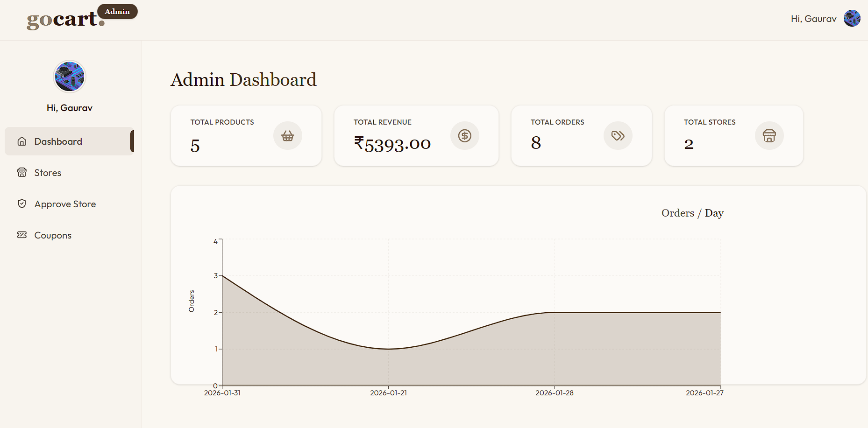
Task: Click the 'Orders / Day' chart title
Action: (692, 213)
